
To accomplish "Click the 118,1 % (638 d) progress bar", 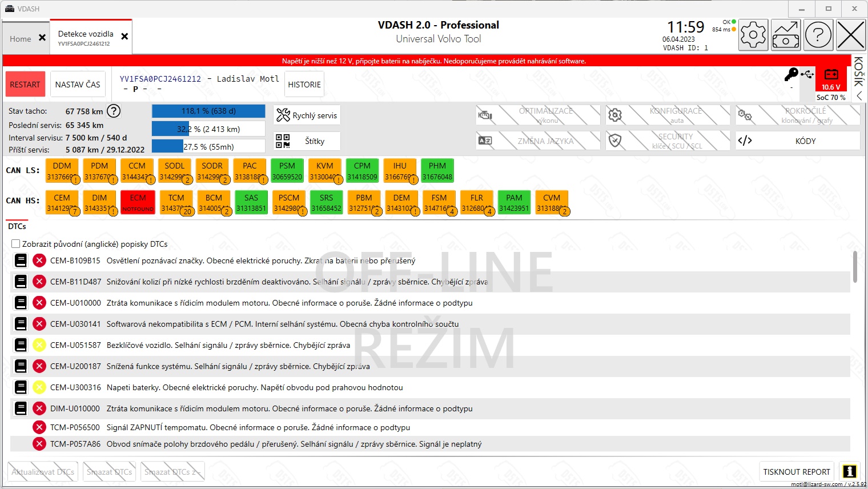I will pyautogui.click(x=208, y=111).
